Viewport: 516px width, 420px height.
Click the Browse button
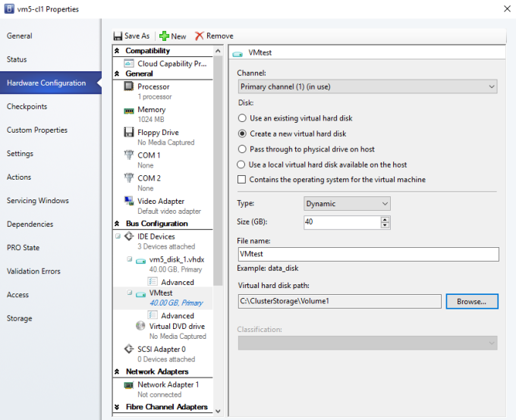471,301
